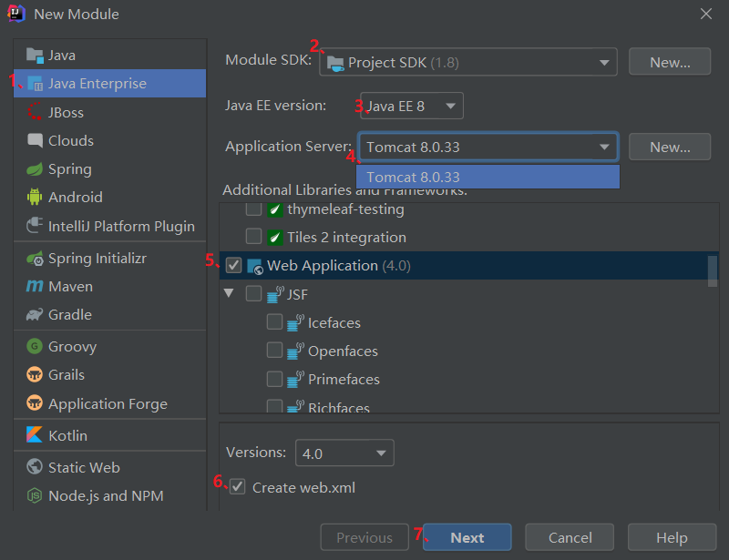Open the Module SDK dropdown
The height and width of the screenshot is (560, 729).
click(x=468, y=62)
